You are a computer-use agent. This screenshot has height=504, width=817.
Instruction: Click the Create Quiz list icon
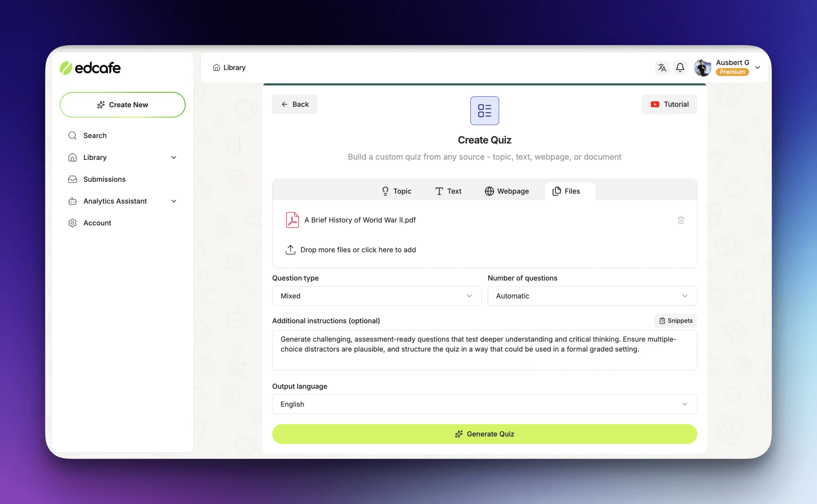[484, 111]
